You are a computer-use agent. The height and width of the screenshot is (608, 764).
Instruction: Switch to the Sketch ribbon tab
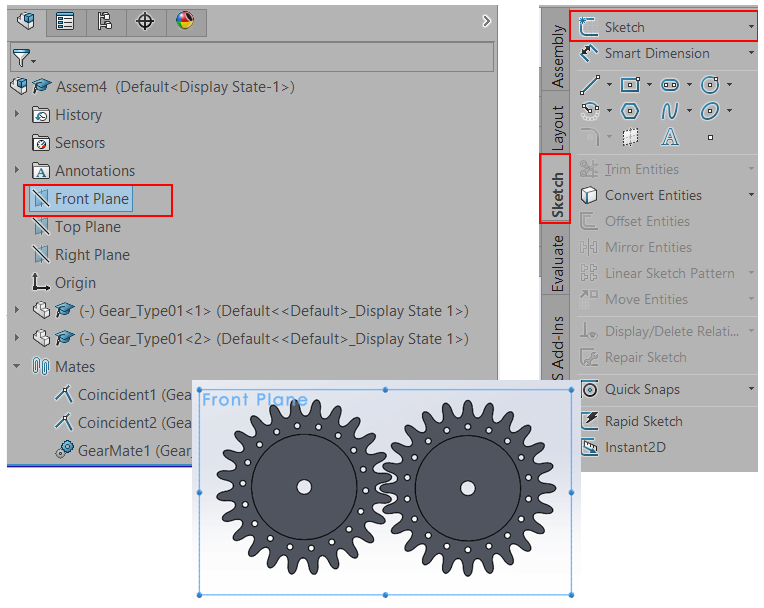click(x=556, y=189)
